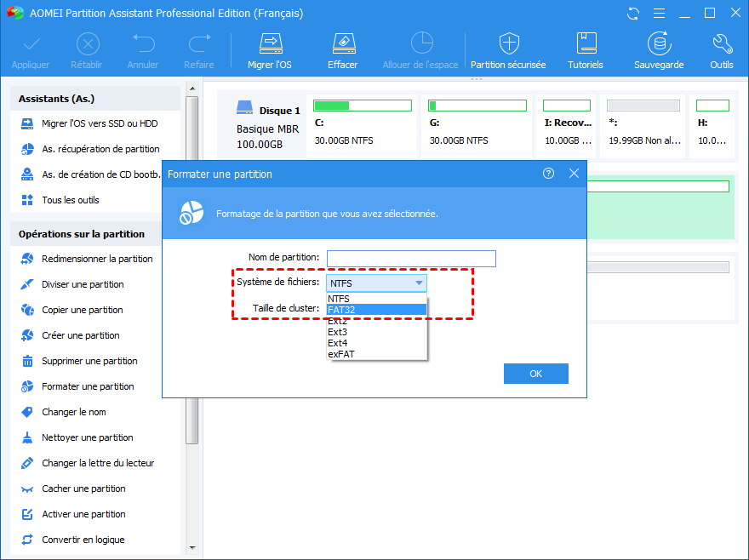
Task: Select NTFS in the file system list
Action: tap(376, 299)
